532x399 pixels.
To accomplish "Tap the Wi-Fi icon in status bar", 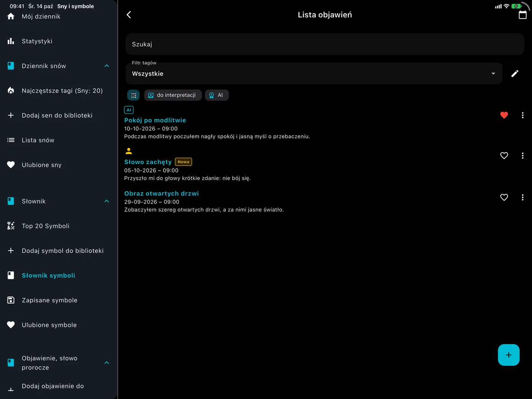I will (506, 6).
